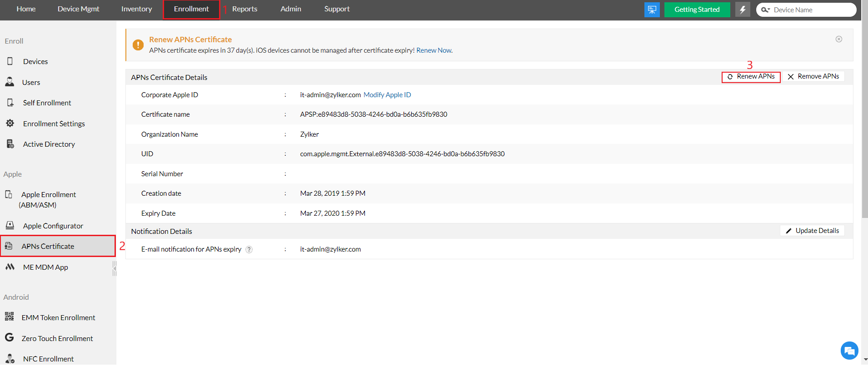This screenshot has width=868, height=366.
Task: Select Zero Touch Enrollment
Action: pos(58,338)
